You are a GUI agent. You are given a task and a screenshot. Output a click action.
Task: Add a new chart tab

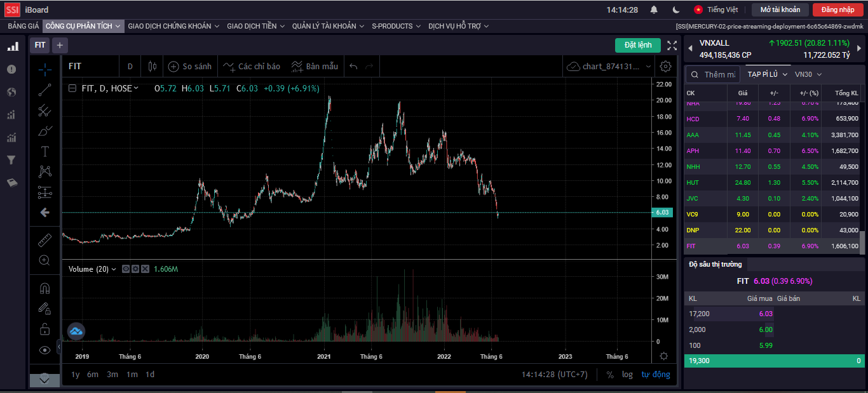coord(59,45)
